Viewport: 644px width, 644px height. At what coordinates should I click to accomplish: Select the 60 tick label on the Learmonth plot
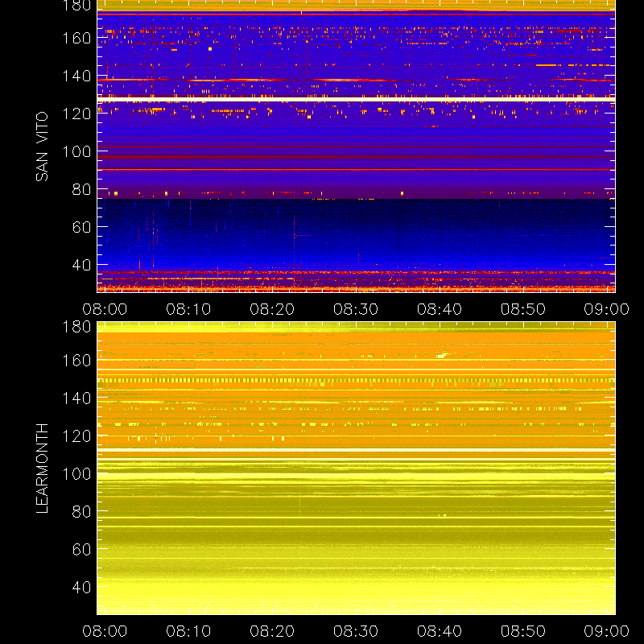pyautogui.click(x=81, y=550)
